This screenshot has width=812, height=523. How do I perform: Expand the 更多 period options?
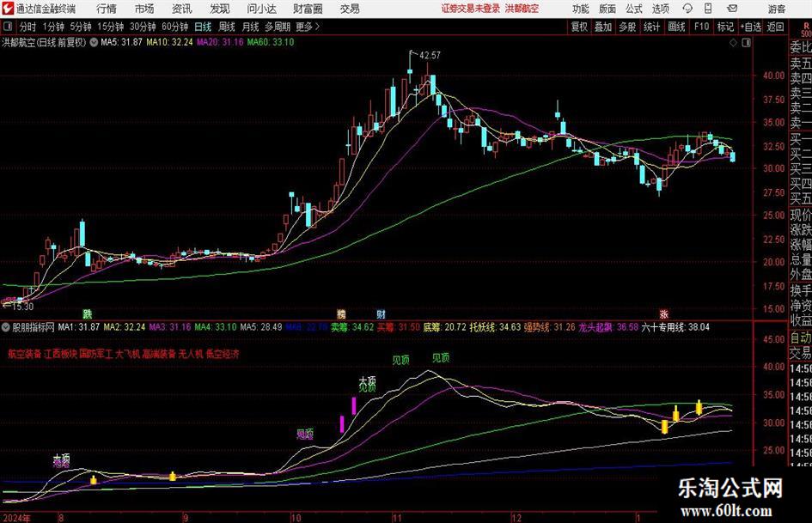[x=308, y=27]
